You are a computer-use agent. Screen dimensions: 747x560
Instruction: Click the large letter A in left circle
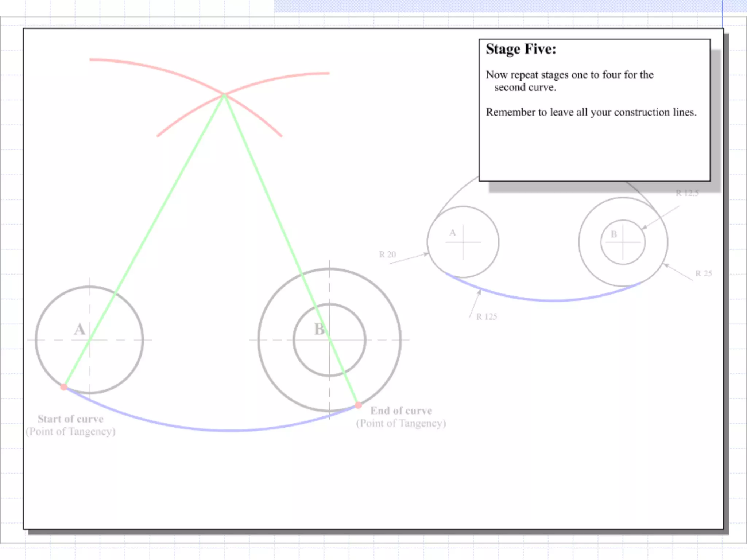[x=80, y=329]
